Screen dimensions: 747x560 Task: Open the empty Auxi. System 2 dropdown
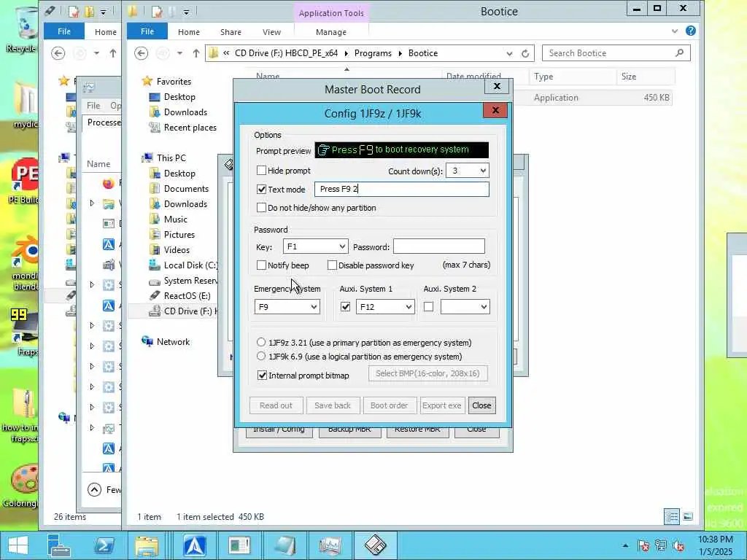(x=484, y=307)
